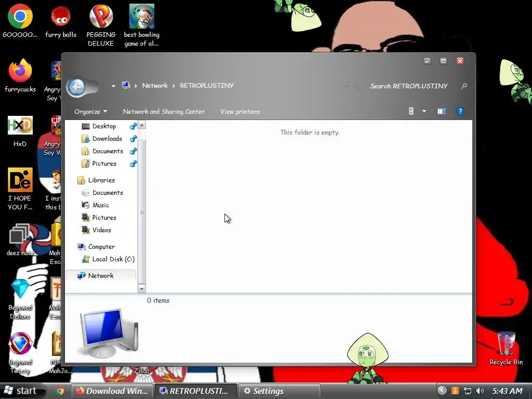
Task: Click the 5:43 AM clock
Action: pos(507,391)
